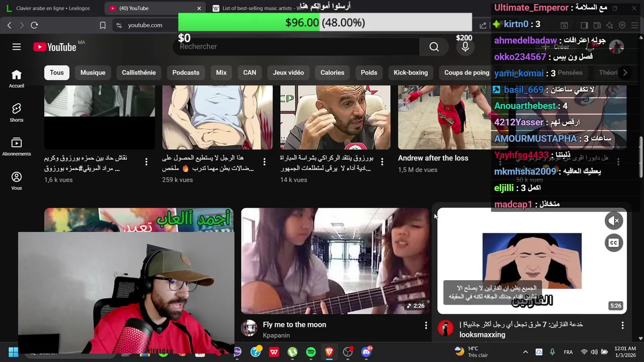Open the OBS Studio taskbar icon
The image size is (644, 362).
[348, 352]
